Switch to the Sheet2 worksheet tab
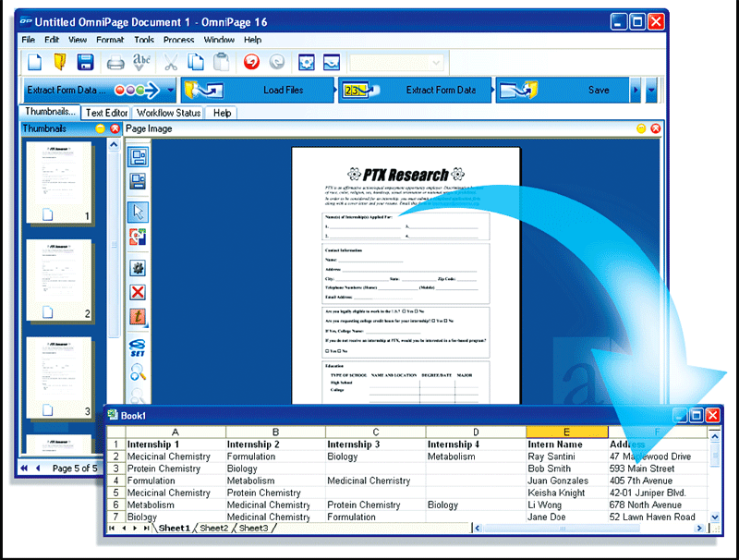 (x=213, y=529)
